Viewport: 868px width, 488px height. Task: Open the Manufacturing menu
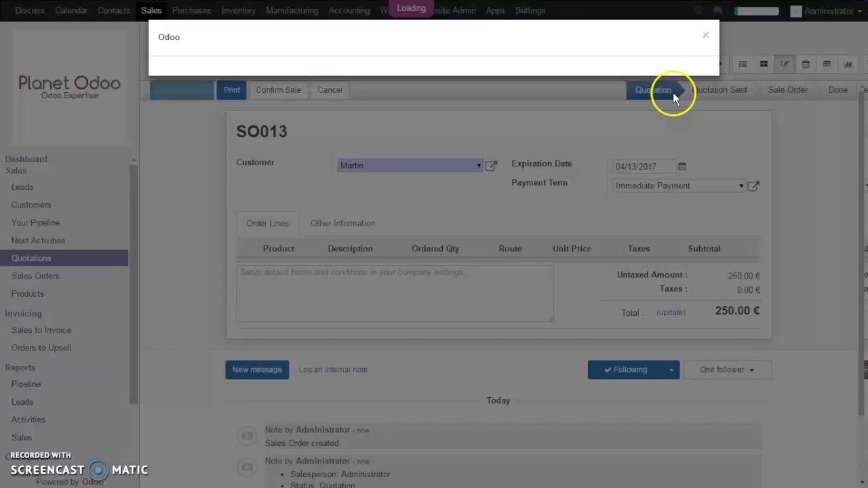pyautogui.click(x=292, y=10)
